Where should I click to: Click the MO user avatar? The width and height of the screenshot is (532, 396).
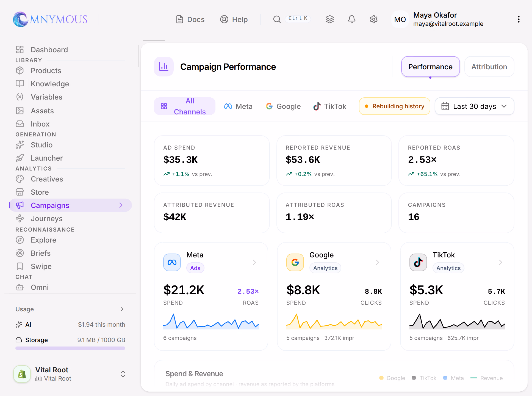pos(400,19)
